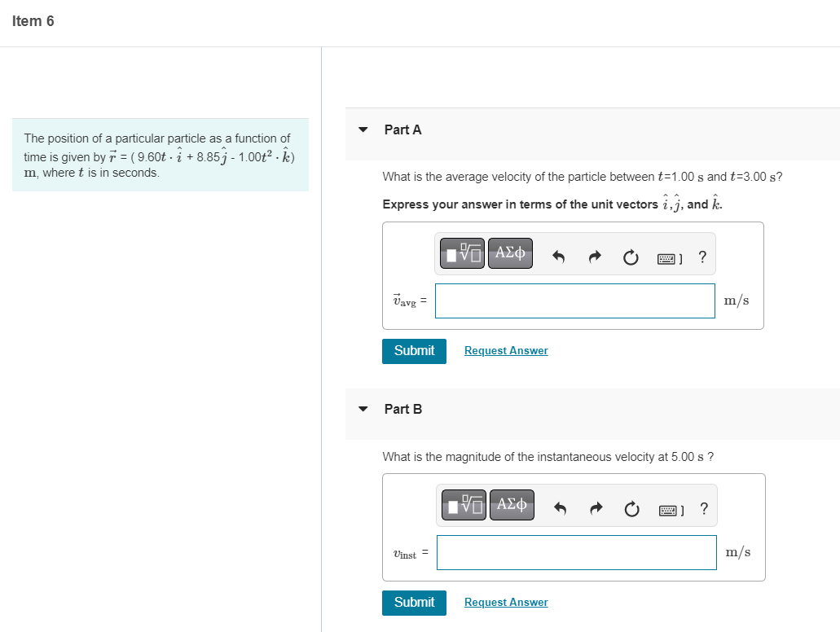Viewport: 840px width, 632px height.
Task: Open the equation templates icon in Part A
Action: pos(462,253)
